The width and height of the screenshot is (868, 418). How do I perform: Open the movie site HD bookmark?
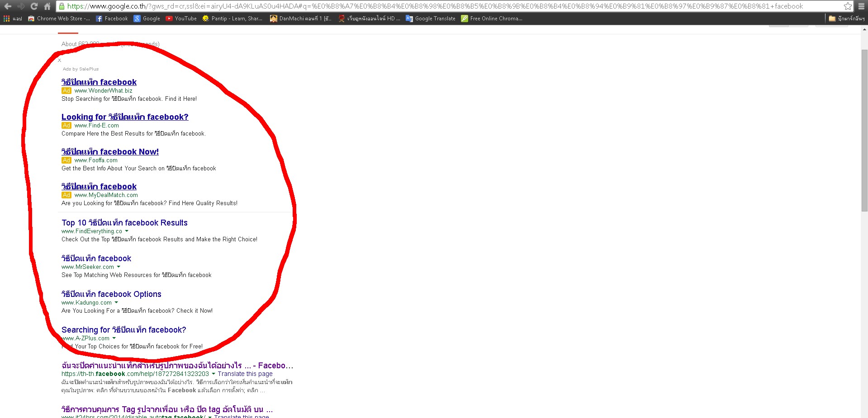click(369, 19)
